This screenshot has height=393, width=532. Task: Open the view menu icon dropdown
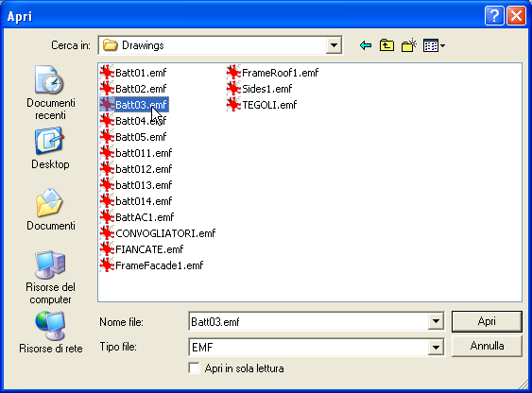click(x=434, y=45)
